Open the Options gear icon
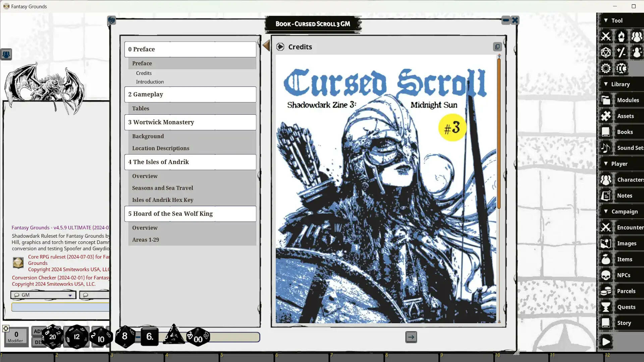Viewport: 644px width, 362px height. point(606,68)
